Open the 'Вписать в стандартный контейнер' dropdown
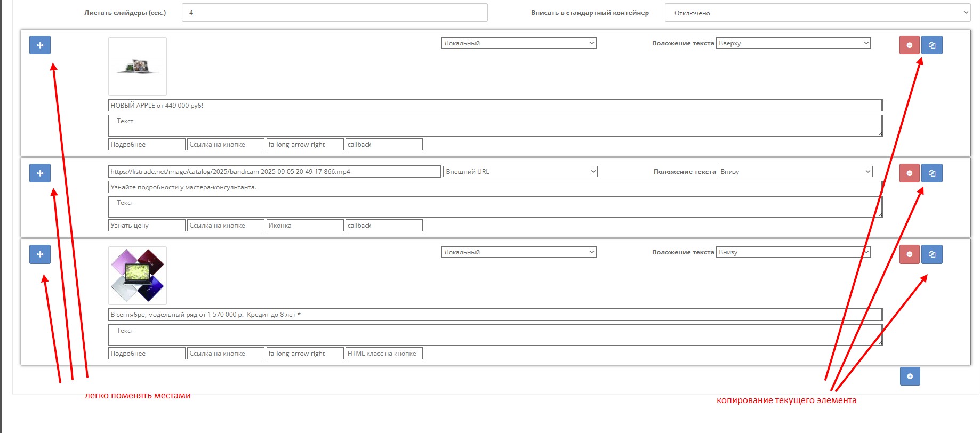 (x=817, y=13)
